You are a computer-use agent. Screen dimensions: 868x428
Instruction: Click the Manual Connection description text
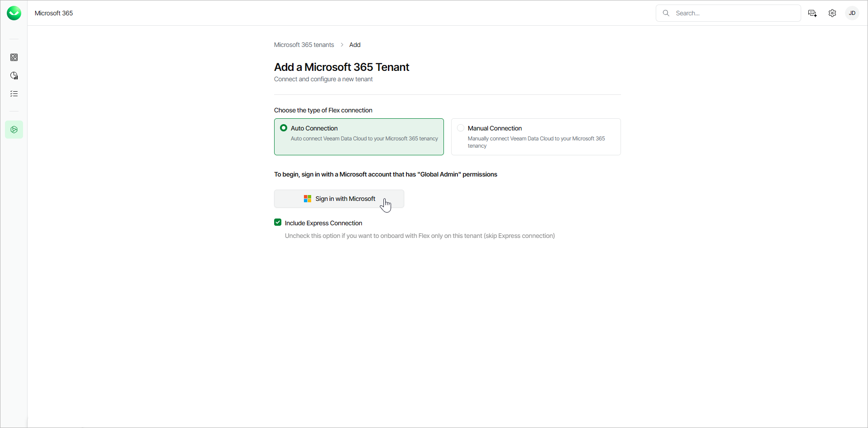[536, 142]
